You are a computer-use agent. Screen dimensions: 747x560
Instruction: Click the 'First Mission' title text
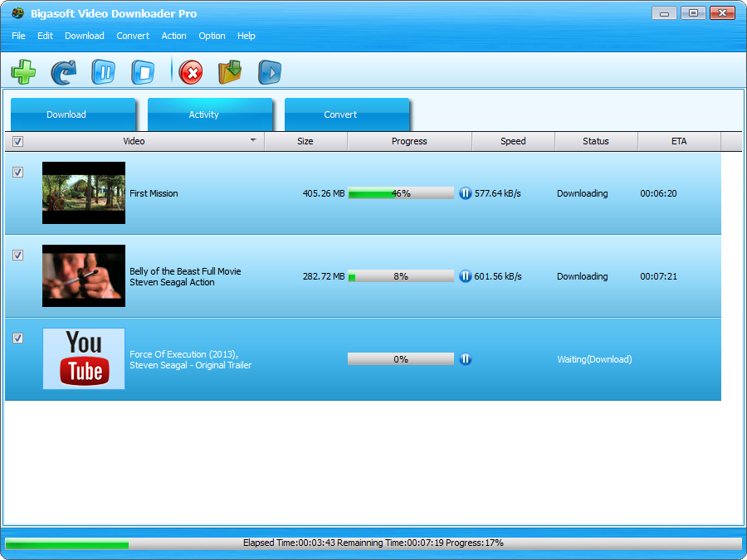point(154,193)
